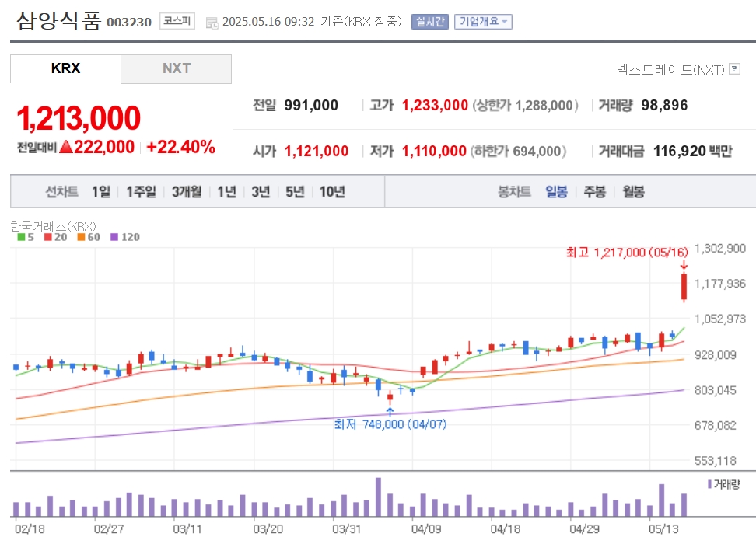756x544 pixels.
Task: Click the 코스피 market badge
Action: [177, 21]
